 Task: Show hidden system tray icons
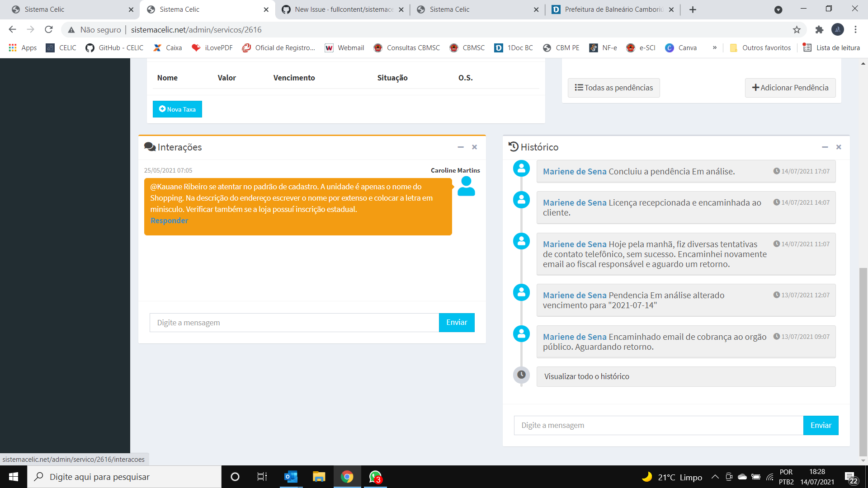coord(715,477)
